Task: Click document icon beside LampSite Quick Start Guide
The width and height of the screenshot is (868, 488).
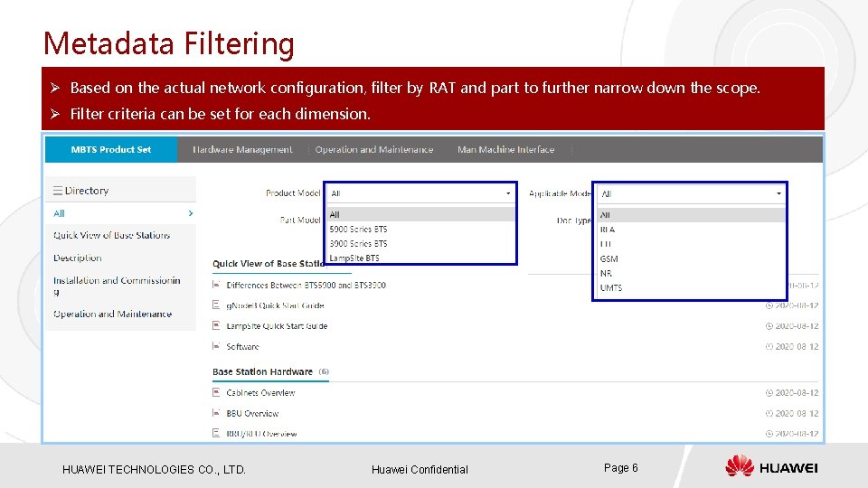Action: tap(216, 325)
